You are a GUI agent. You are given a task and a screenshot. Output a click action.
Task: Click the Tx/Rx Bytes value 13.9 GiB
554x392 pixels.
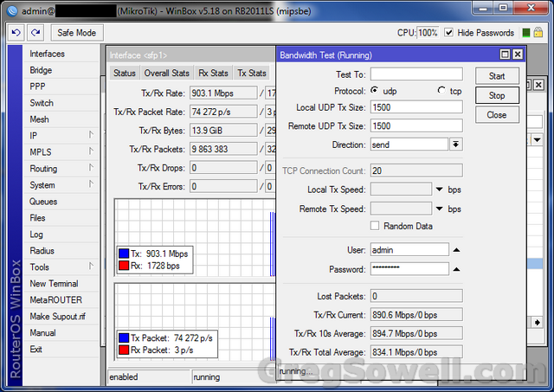223,131
